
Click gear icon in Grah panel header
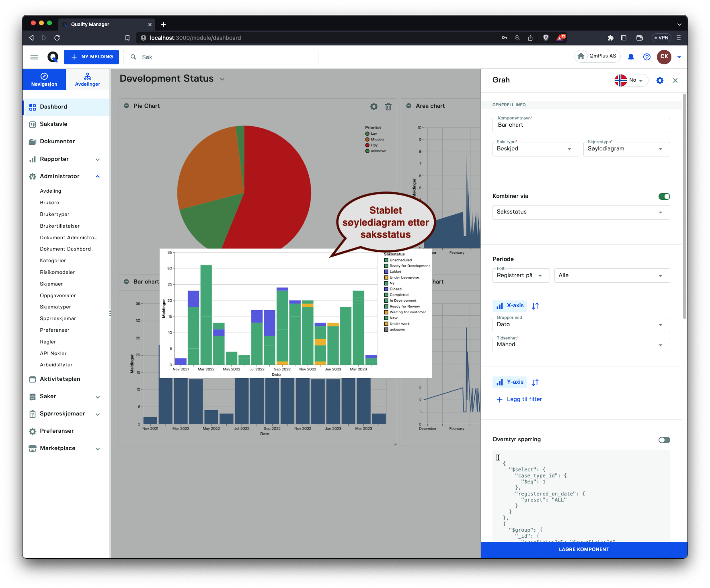point(660,80)
